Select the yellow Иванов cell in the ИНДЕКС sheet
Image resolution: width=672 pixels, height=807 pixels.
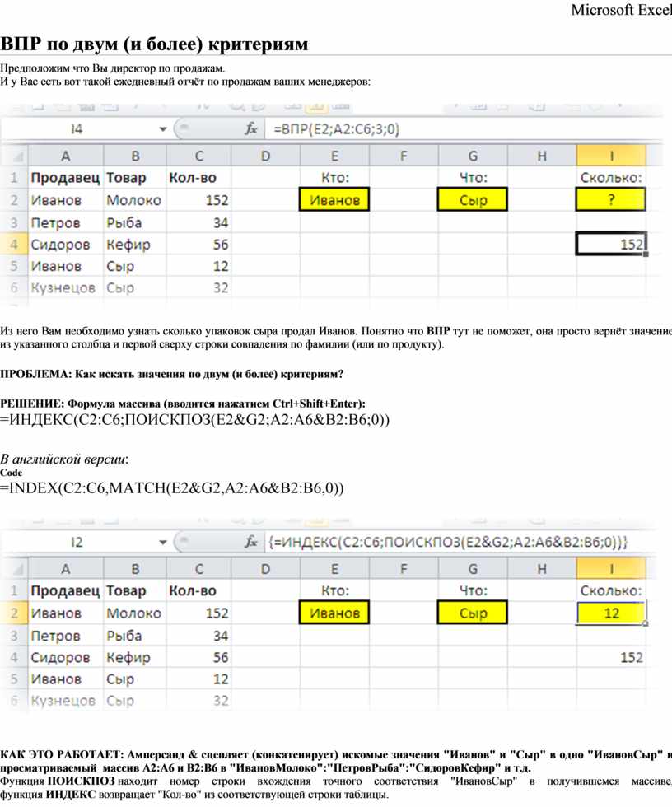(x=334, y=613)
